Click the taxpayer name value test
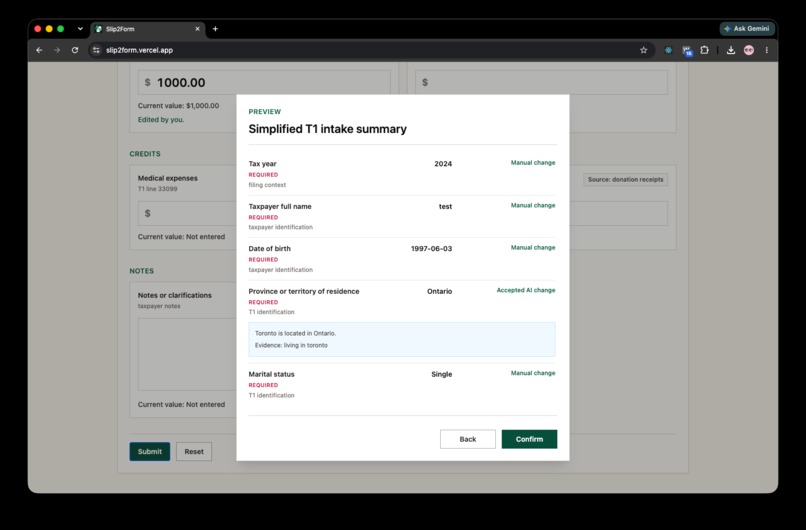The image size is (806, 530). pos(445,206)
